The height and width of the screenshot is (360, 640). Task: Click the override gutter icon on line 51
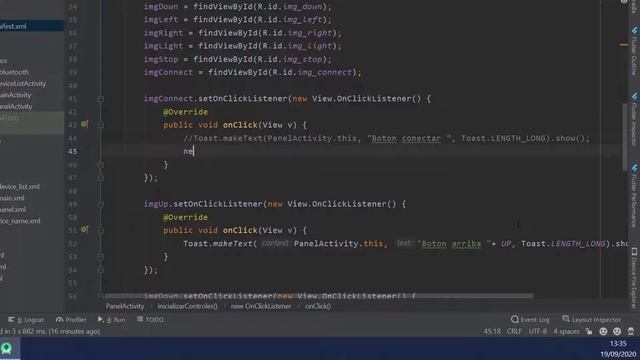point(84,229)
